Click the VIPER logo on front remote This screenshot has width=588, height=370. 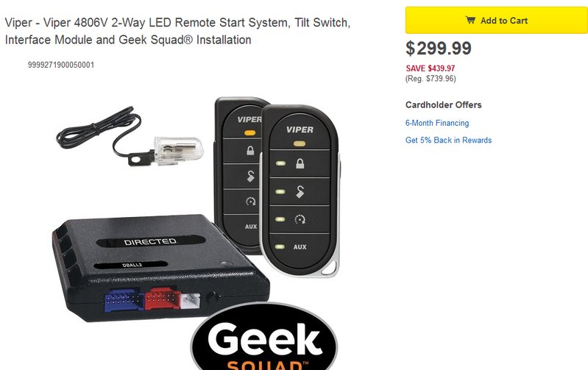tap(300, 129)
